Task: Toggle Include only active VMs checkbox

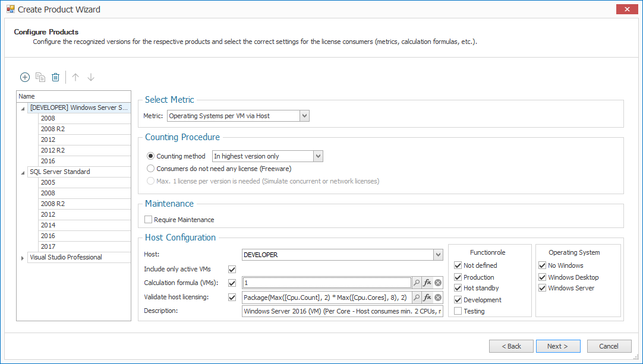Action: 232,270
